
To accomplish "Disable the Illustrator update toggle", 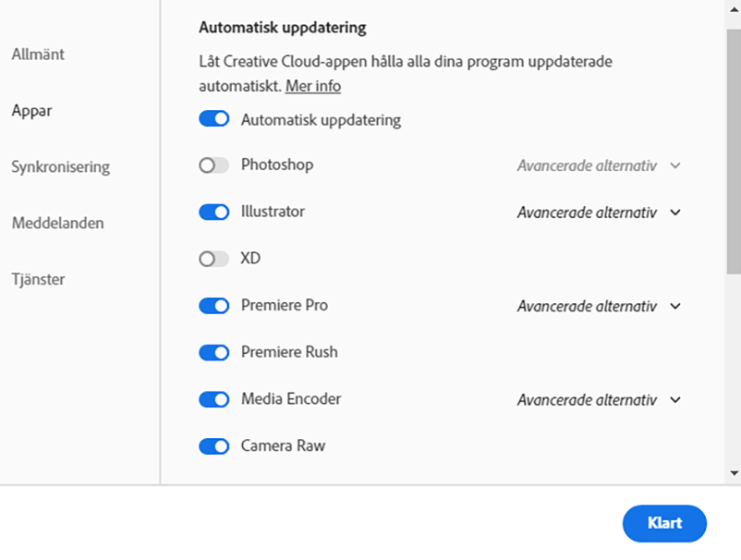I will 213,213.
